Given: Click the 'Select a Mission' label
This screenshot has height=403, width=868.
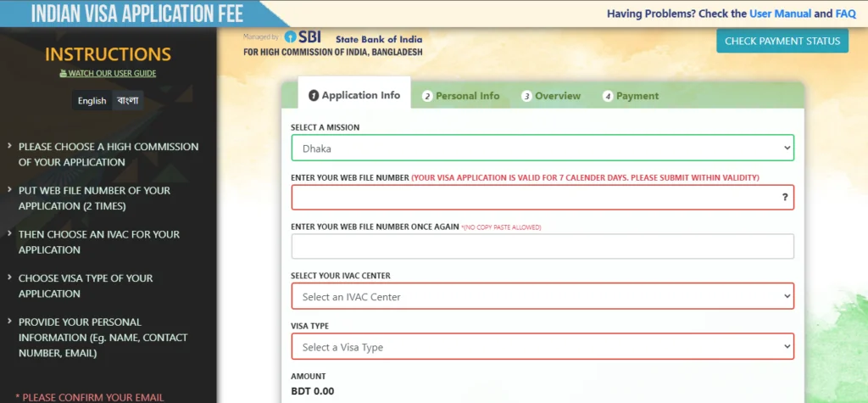Looking at the screenshot, I should click(325, 127).
